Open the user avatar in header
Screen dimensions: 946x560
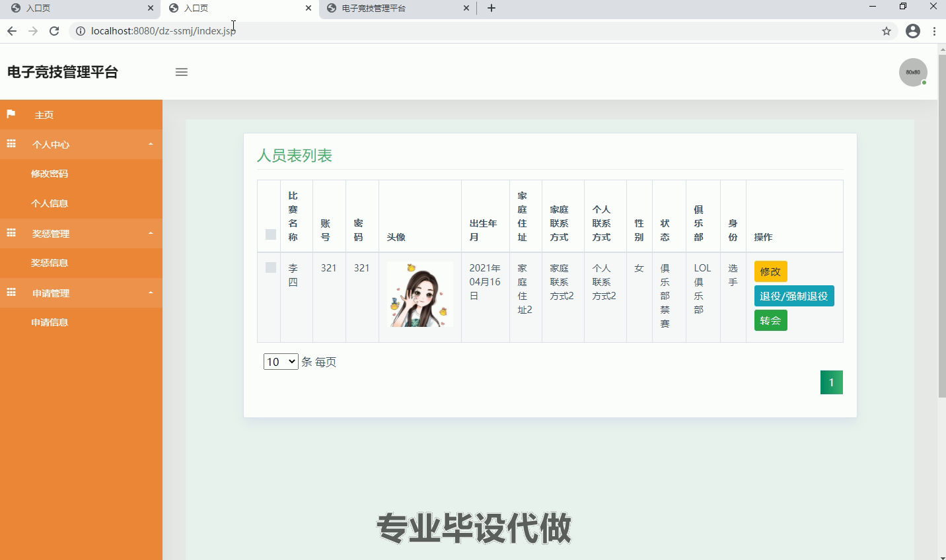[913, 72]
